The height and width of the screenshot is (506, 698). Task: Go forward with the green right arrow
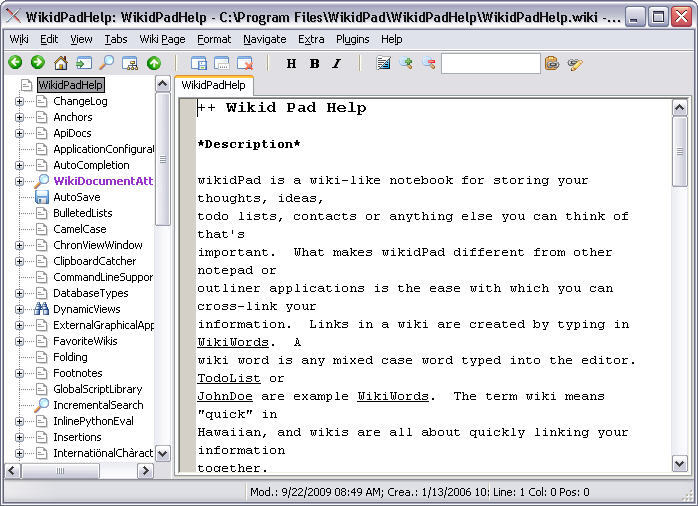pos(38,63)
